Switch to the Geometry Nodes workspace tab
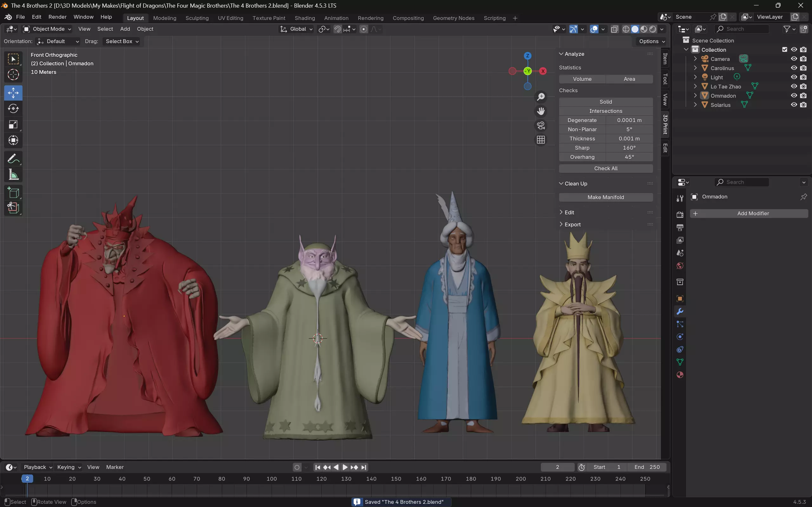Viewport: 812px width, 507px height. coord(453,18)
